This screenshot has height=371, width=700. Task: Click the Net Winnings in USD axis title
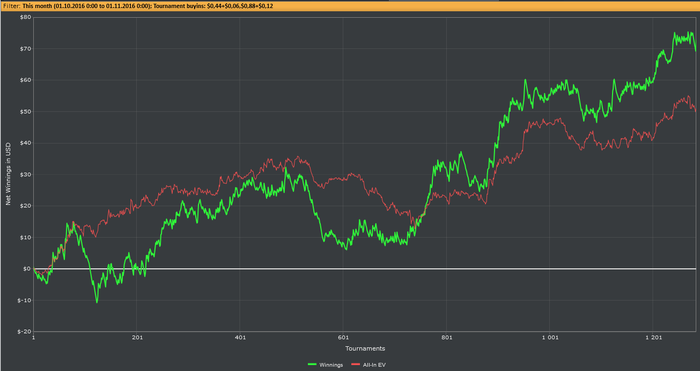point(8,174)
